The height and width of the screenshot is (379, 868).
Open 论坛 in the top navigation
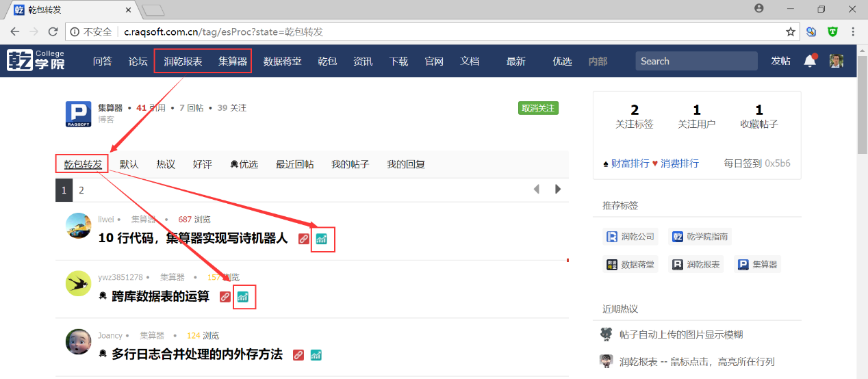click(x=138, y=61)
